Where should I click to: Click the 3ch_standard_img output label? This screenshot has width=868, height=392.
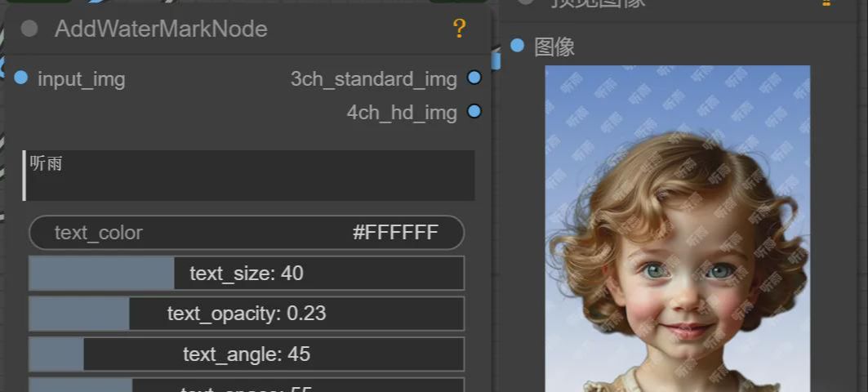373,79
